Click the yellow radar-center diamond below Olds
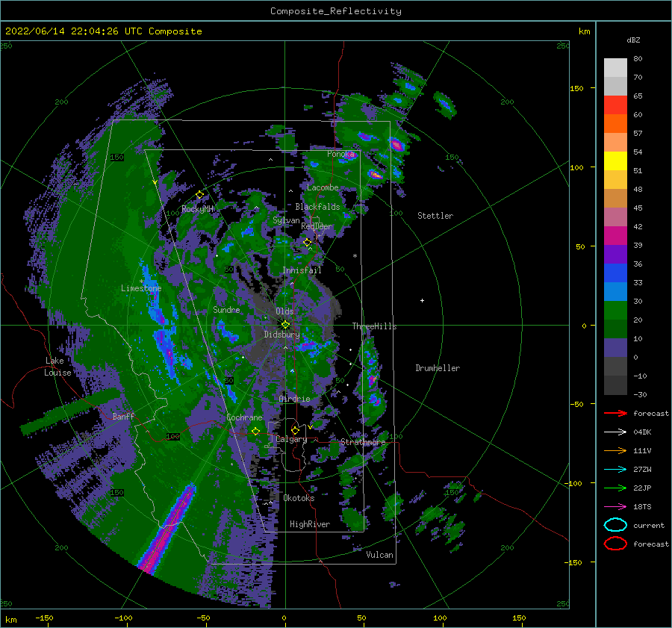 [x=285, y=325]
